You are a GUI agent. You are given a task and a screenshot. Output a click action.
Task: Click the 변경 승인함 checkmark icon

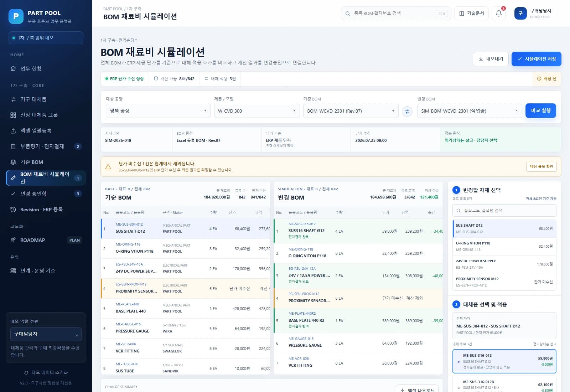13,194
